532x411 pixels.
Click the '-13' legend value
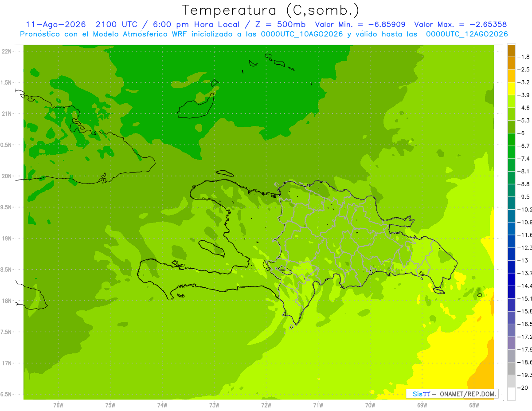click(523, 260)
